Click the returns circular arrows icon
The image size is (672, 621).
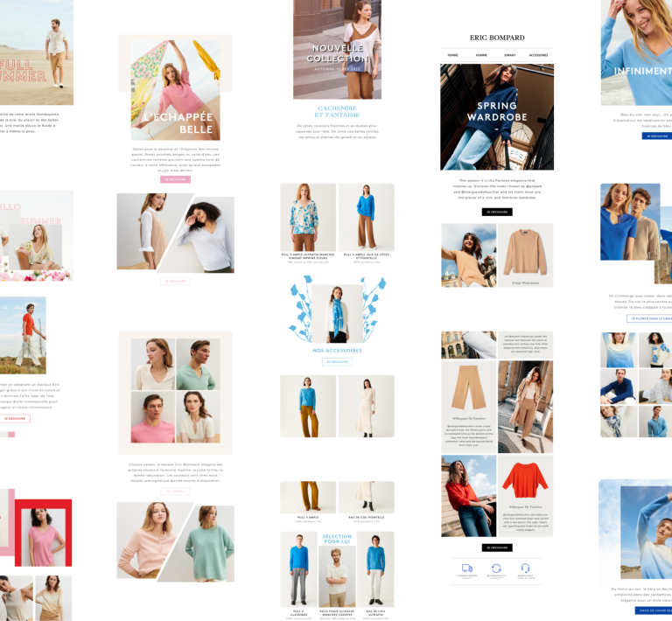click(x=496, y=568)
